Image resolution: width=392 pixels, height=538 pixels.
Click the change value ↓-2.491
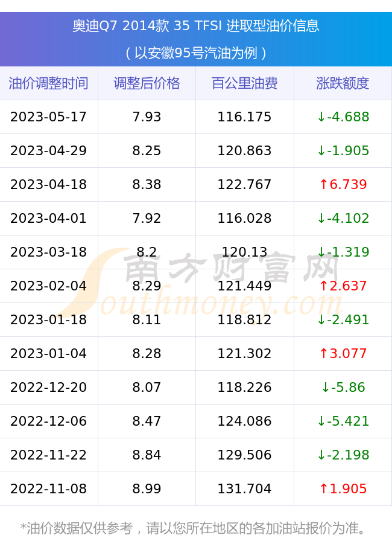coord(343,320)
